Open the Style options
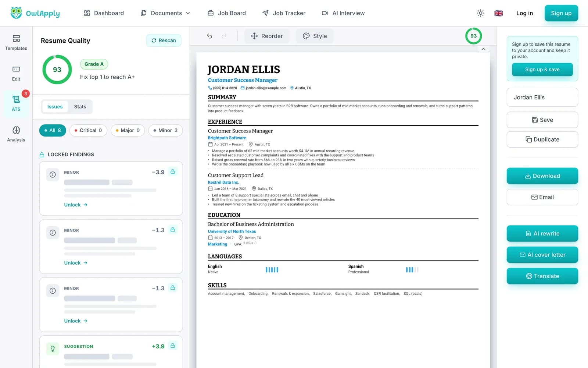The image size is (588, 368). pyautogui.click(x=315, y=36)
